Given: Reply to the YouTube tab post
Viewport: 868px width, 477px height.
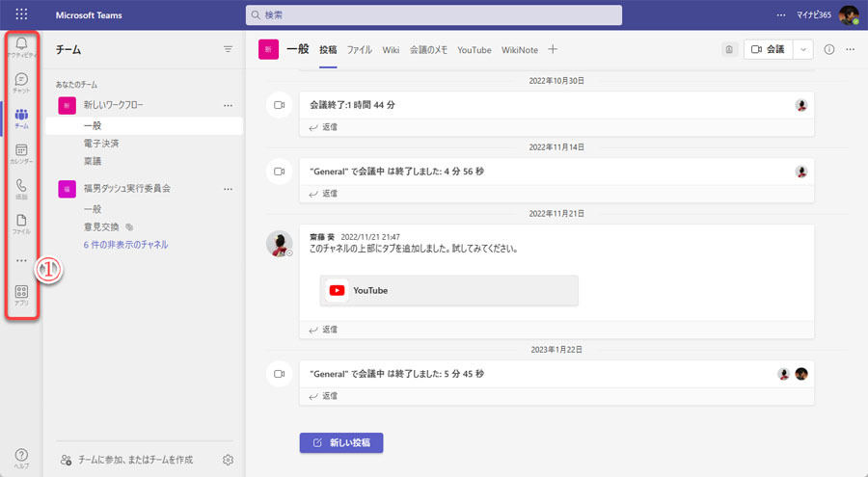Looking at the screenshot, I should tap(323, 330).
